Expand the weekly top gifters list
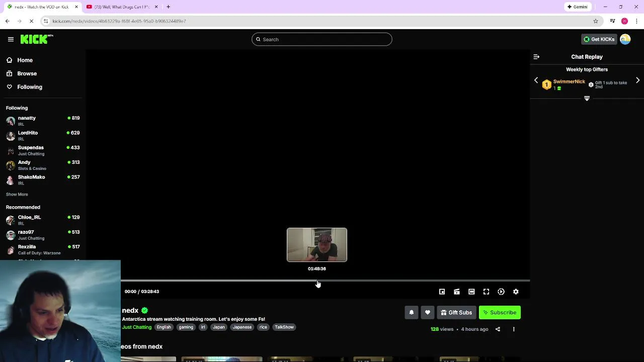 click(x=587, y=99)
